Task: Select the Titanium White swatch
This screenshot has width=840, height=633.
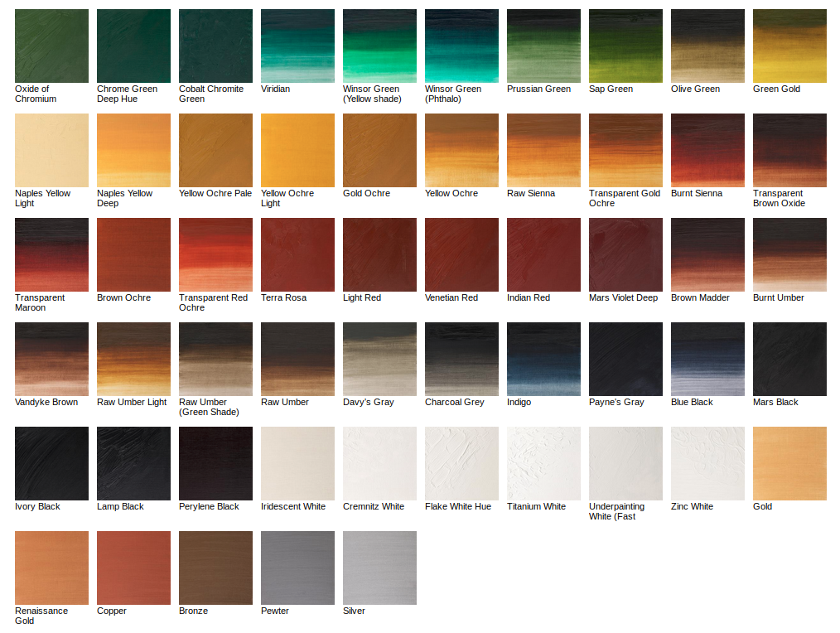Action: [543, 463]
